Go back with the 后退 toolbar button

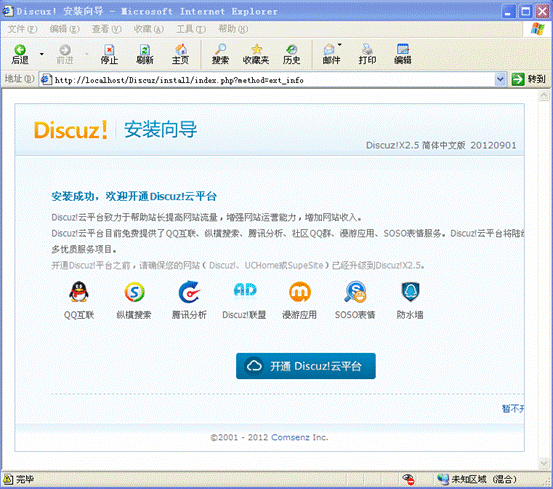(20, 55)
